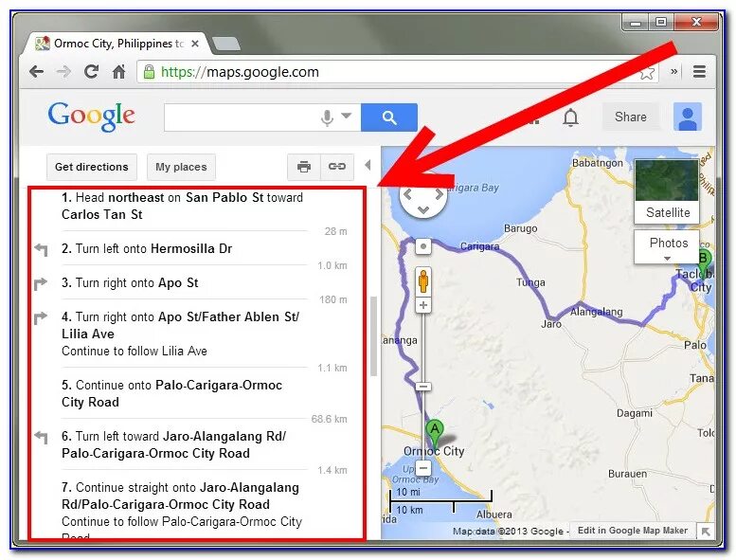Click the green padlock security icon
This screenshot has height=560, width=736.
point(149,72)
